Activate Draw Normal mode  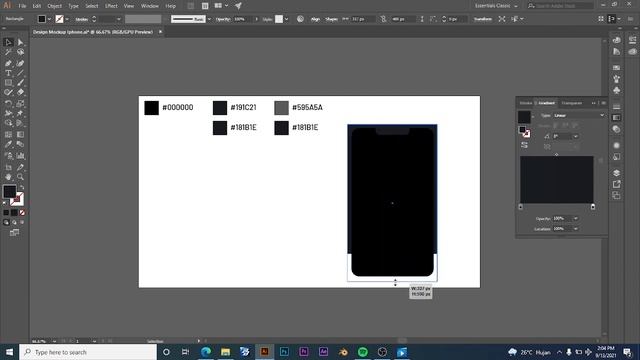[x=6, y=222]
